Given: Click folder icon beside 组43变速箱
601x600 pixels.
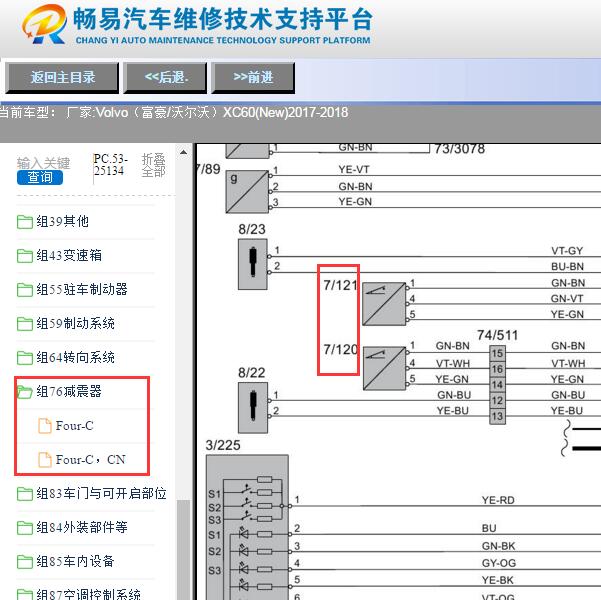Looking at the screenshot, I should click(x=25, y=256).
